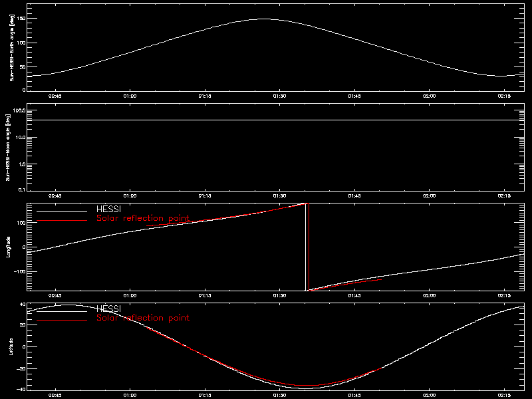Viewport: 532px width, 399px height.
Task: Click 00:45 time label under the Latitude plot
Action: click(55, 396)
